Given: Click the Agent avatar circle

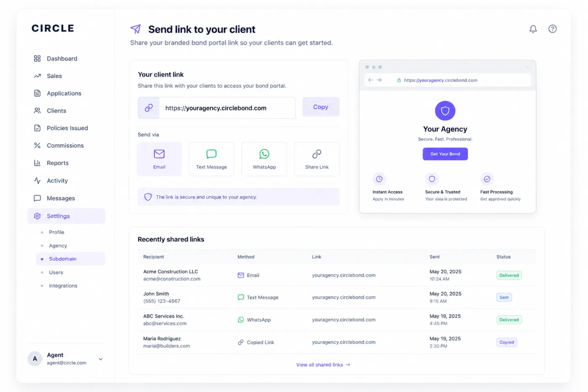Looking at the screenshot, I should point(35,359).
